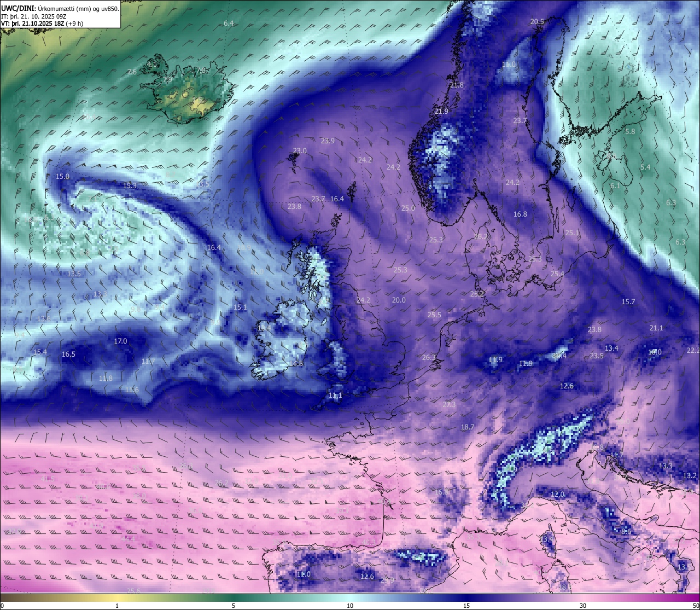Click the map value '22.2'
This screenshot has width=700, height=610.
[693, 350]
